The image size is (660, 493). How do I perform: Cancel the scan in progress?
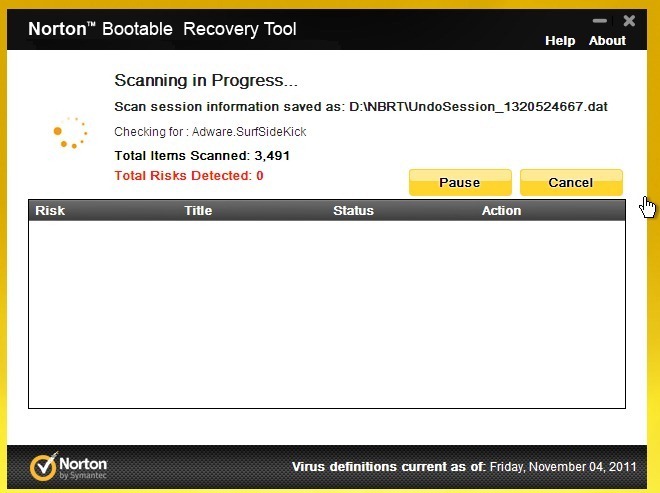pos(571,182)
